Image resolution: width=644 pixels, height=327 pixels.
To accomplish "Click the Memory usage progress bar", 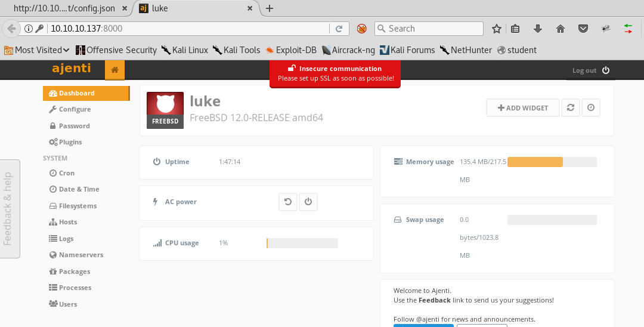I will [x=552, y=162].
